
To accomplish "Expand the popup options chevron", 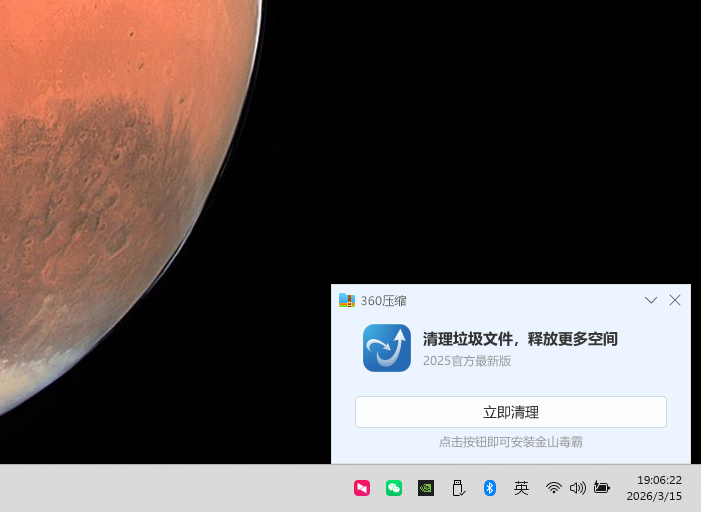I will [x=651, y=300].
